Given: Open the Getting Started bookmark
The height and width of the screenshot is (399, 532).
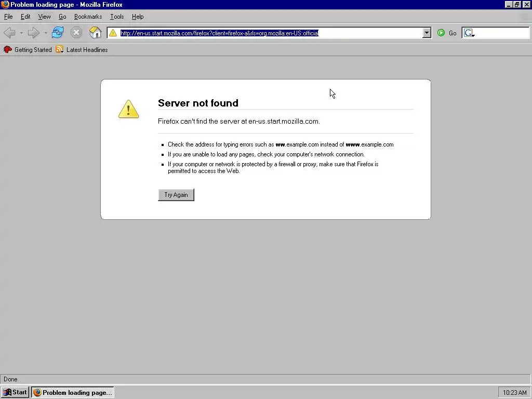Looking at the screenshot, I should coord(28,50).
